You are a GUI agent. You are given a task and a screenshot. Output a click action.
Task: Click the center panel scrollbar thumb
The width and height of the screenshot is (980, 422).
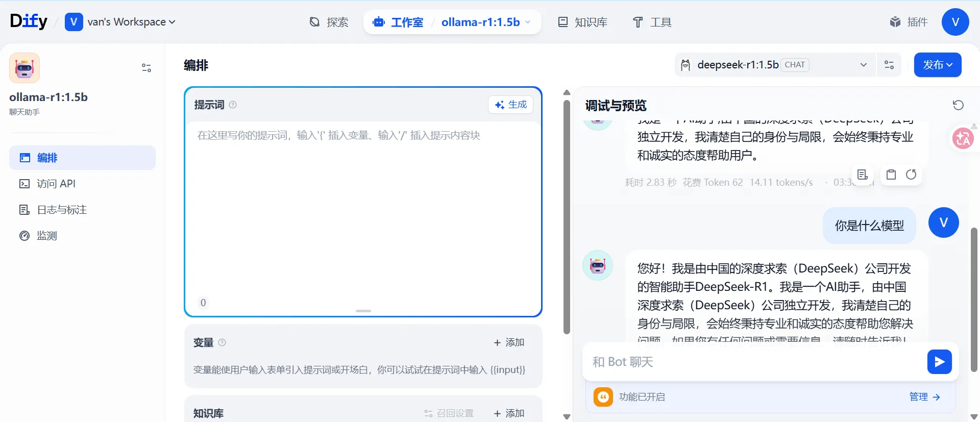(x=567, y=217)
